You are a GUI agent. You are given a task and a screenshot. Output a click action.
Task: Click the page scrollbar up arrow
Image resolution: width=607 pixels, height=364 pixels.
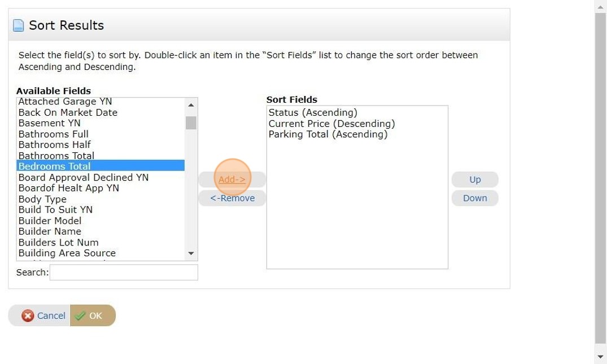(600, 6)
